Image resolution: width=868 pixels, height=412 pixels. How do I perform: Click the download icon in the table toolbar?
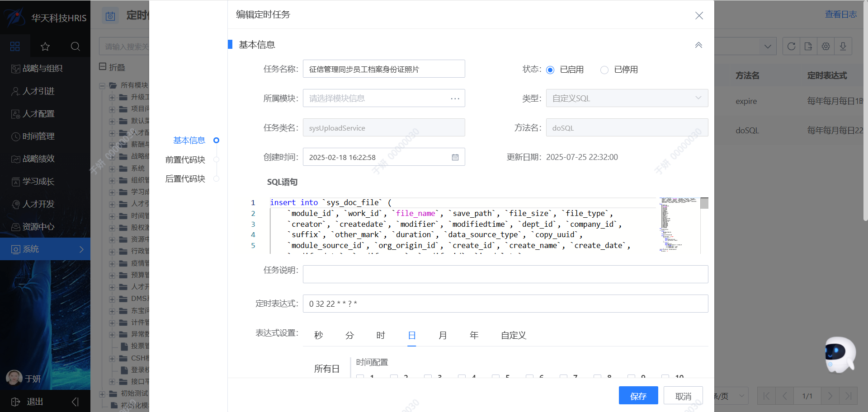coord(843,46)
